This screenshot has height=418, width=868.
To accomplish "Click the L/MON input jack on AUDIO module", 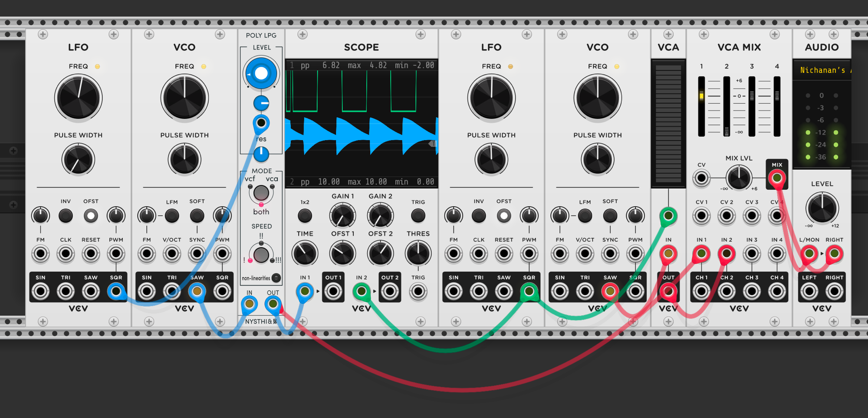I will click(x=809, y=253).
